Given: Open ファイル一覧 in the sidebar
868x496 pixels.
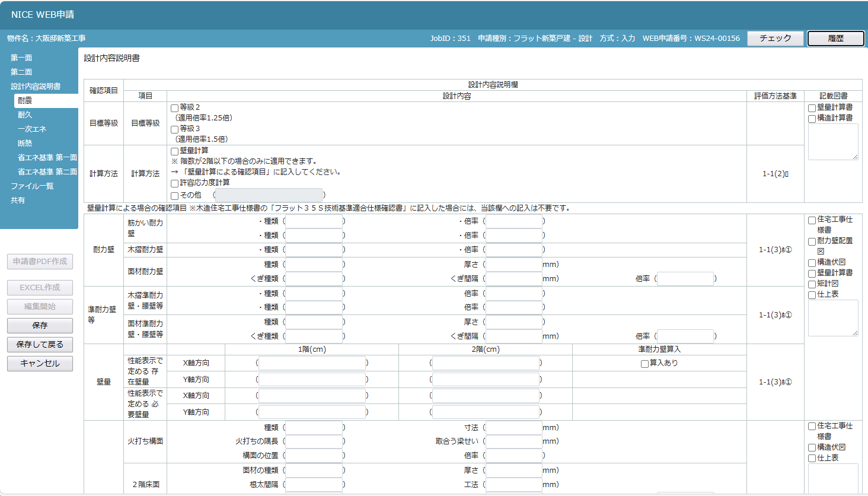Looking at the screenshot, I should 32,186.
